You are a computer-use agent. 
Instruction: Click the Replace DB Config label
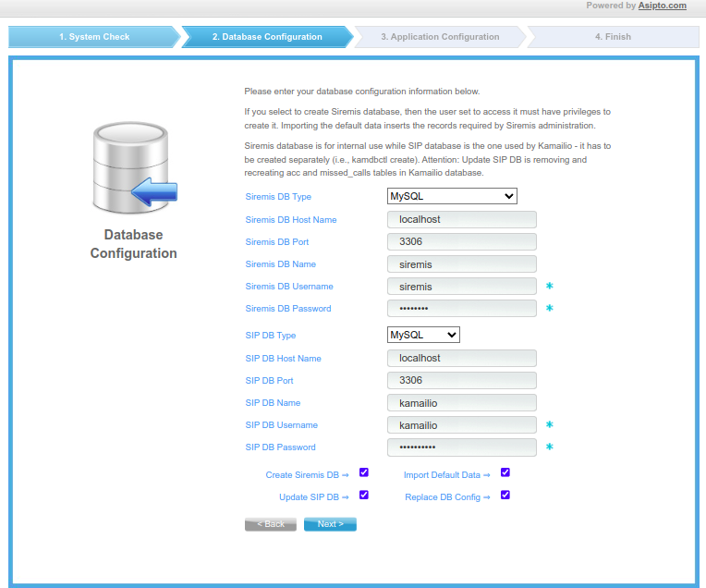tap(447, 497)
